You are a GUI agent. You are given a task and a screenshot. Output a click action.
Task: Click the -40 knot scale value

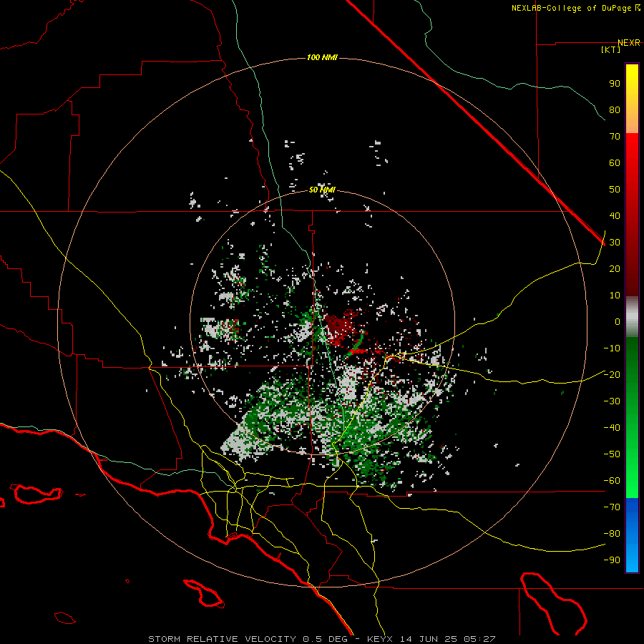(x=612, y=428)
